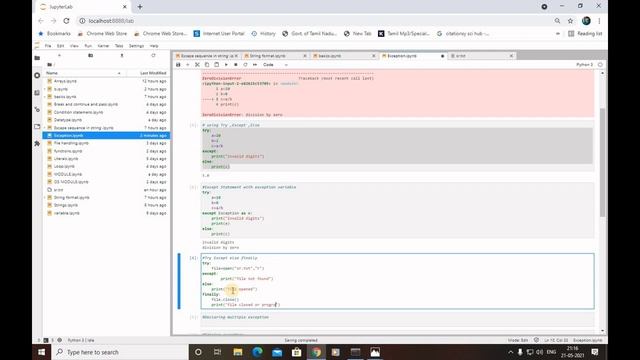Click the kernel status circle indicator
Image resolution: width=640 pixels, height=360 pixels.
(600, 65)
